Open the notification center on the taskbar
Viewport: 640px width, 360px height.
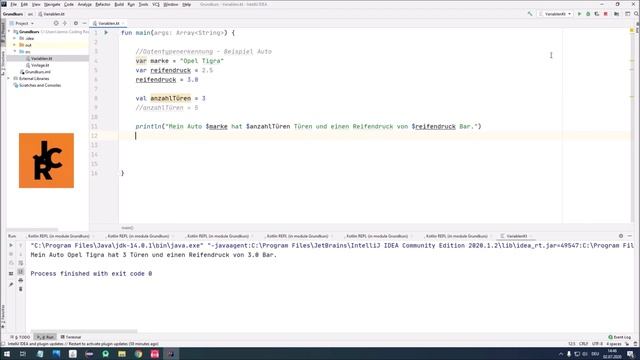(631, 354)
